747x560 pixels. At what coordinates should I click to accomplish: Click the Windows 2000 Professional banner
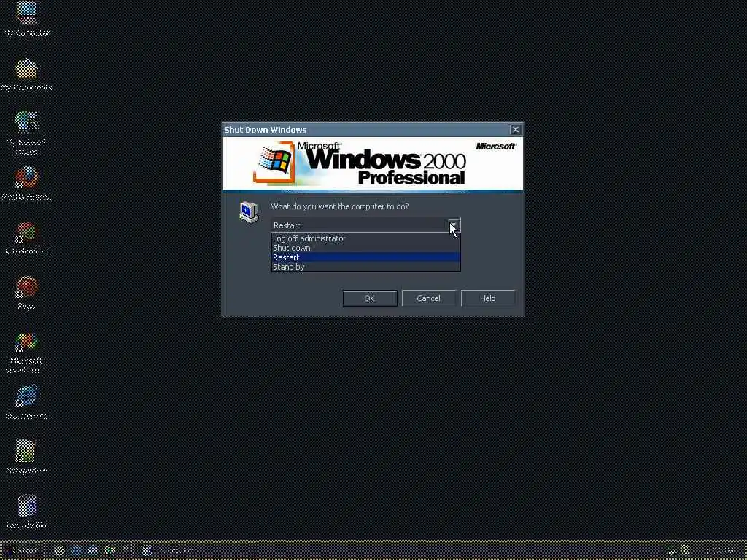(x=373, y=164)
